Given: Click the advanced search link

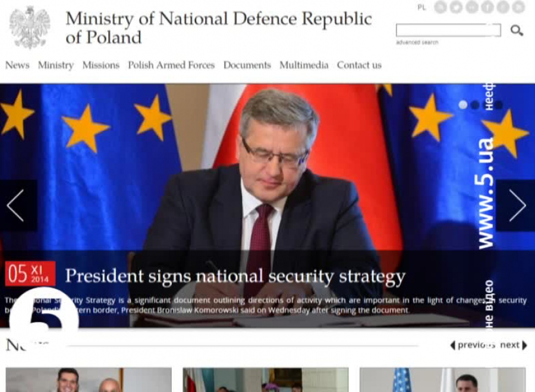Looking at the screenshot, I should (417, 42).
